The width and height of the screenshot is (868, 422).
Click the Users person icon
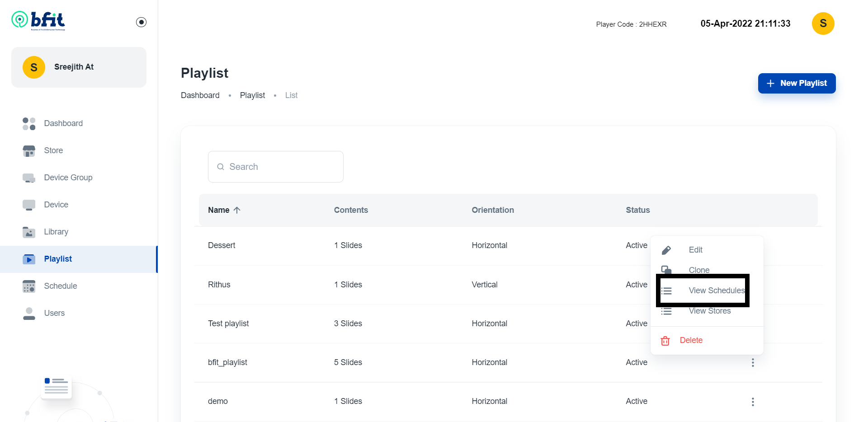click(29, 314)
